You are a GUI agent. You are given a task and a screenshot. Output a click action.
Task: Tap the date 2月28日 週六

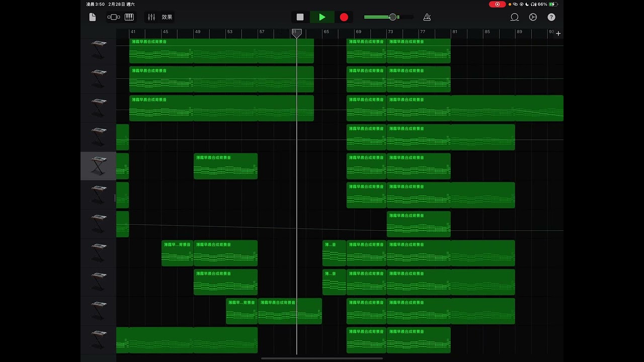(121, 4)
